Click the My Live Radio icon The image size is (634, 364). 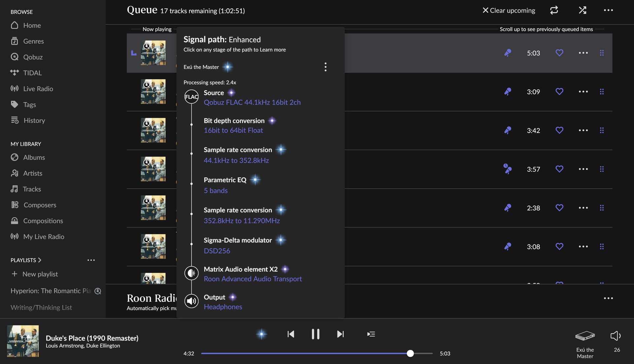(15, 236)
